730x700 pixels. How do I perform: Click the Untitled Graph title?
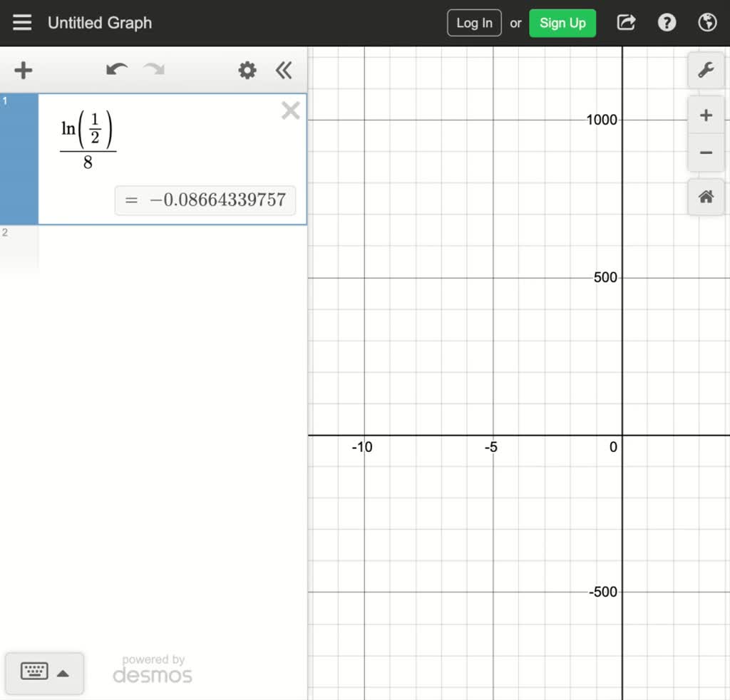pos(100,23)
